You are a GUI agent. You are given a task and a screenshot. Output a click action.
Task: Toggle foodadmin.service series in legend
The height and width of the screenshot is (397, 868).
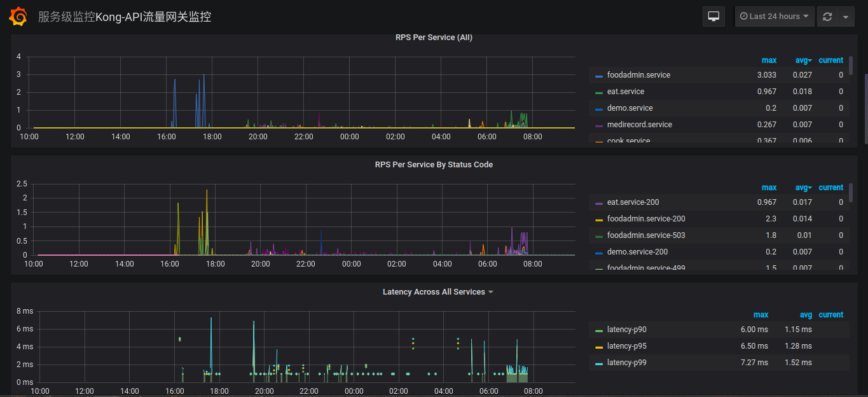[x=638, y=75]
